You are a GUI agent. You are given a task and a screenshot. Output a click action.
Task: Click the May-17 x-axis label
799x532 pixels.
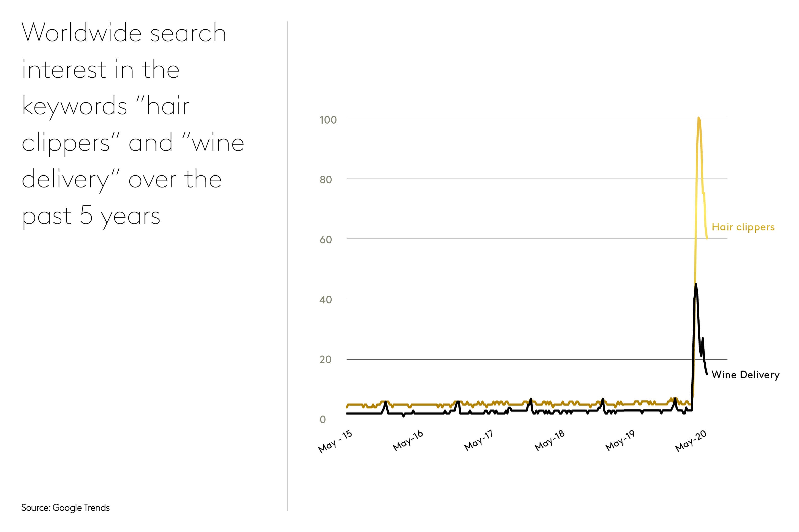pos(478,440)
